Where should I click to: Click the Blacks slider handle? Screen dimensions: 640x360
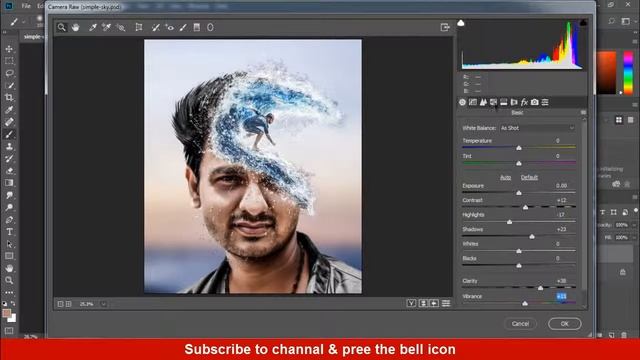[x=519, y=266]
